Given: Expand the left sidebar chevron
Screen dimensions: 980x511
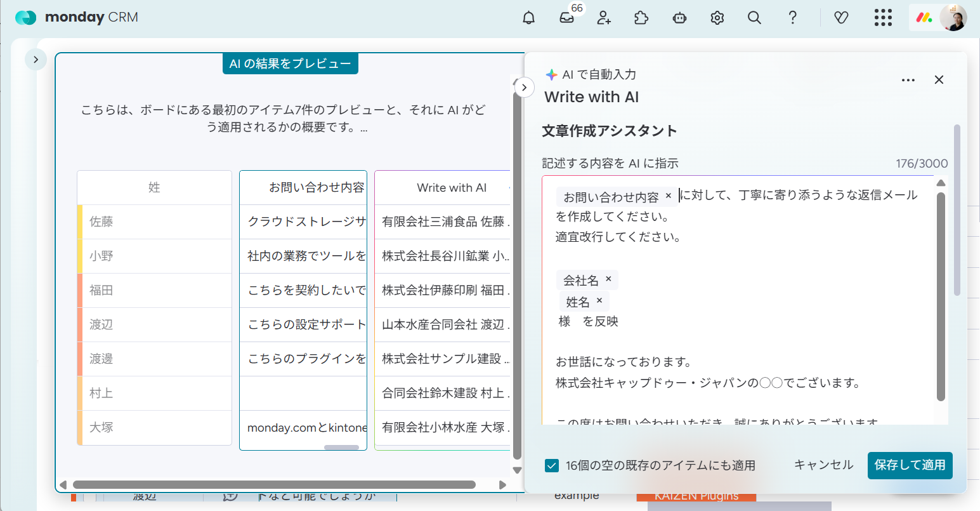Looking at the screenshot, I should click(36, 60).
